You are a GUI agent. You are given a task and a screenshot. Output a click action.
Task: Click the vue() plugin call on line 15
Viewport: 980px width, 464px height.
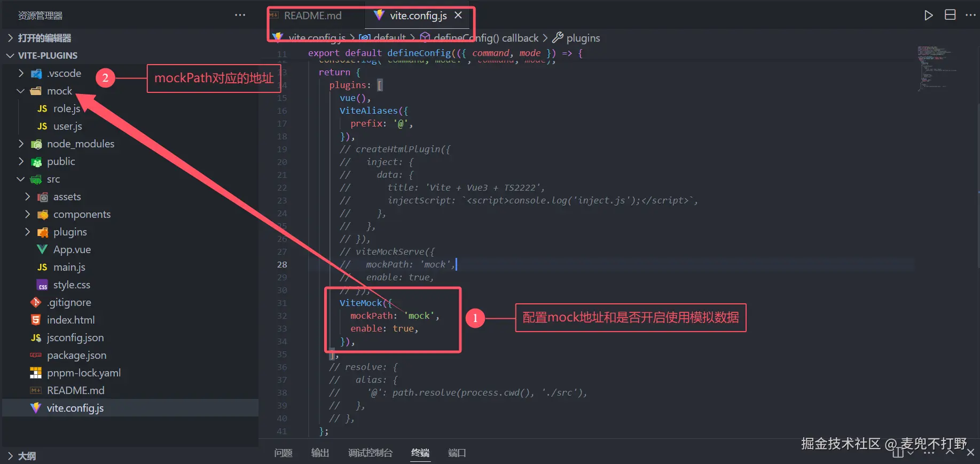pyautogui.click(x=355, y=98)
